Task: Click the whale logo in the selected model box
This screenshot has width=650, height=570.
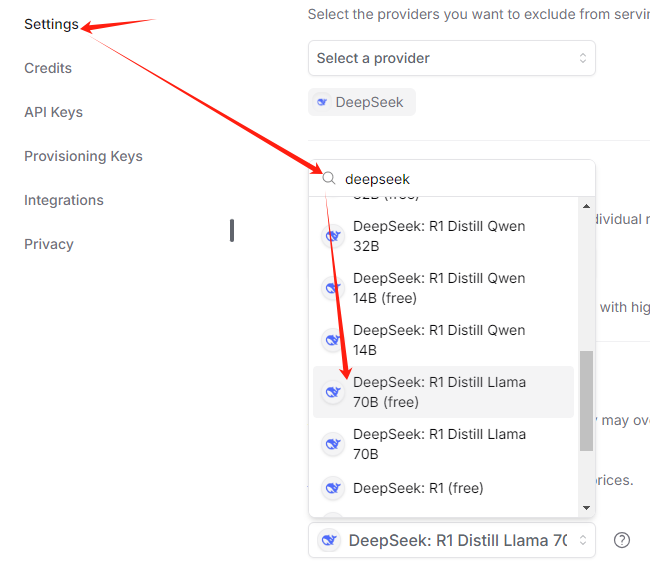Action: point(328,541)
